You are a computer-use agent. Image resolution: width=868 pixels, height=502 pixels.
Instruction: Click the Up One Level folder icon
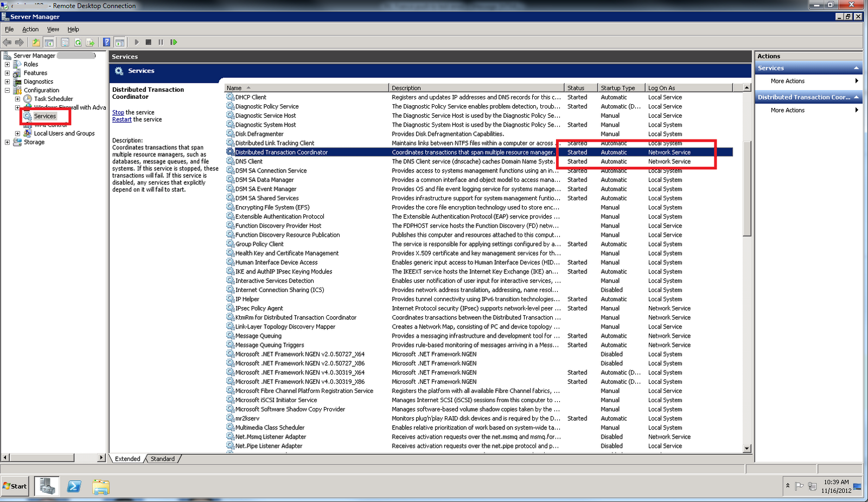36,42
